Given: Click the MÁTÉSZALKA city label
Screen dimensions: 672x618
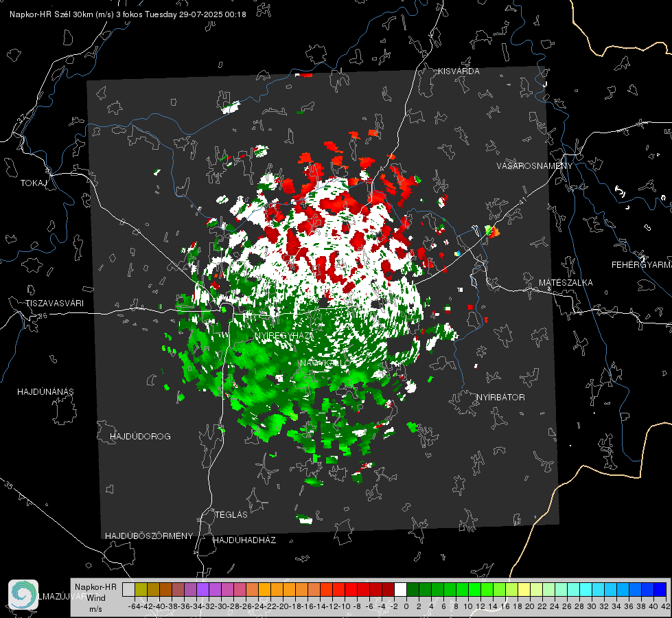Looking at the screenshot, I should tap(566, 283).
